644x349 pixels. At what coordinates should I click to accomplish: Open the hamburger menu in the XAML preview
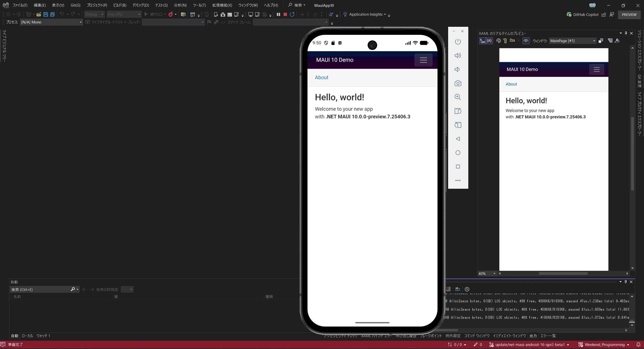pos(597,69)
